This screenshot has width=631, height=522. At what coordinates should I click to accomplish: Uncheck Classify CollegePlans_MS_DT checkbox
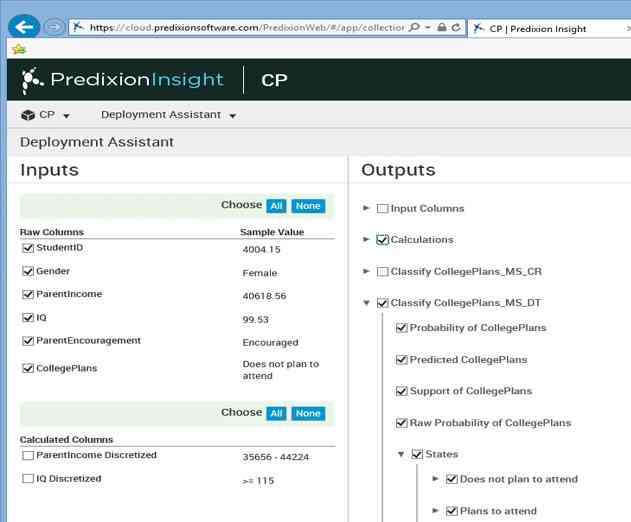click(382, 303)
